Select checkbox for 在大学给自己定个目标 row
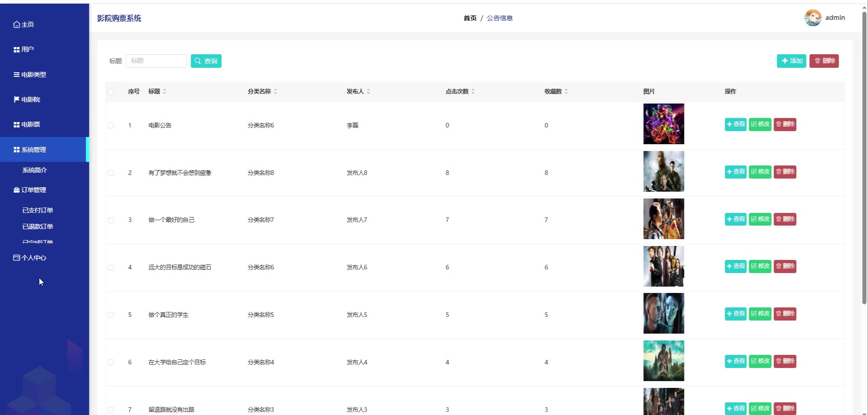Image resolution: width=868 pixels, height=415 pixels. pyautogui.click(x=111, y=363)
